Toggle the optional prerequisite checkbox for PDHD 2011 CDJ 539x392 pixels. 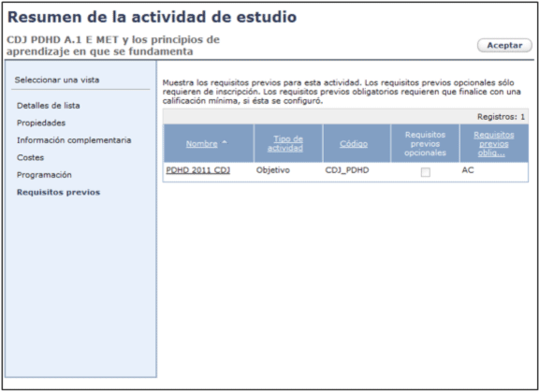point(426,172)
